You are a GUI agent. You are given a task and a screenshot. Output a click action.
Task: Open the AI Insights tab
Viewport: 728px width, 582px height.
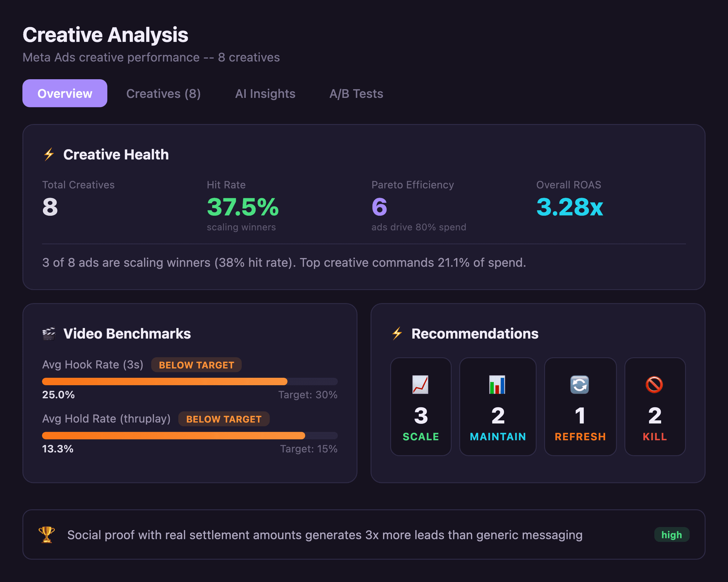click(265, 93)
